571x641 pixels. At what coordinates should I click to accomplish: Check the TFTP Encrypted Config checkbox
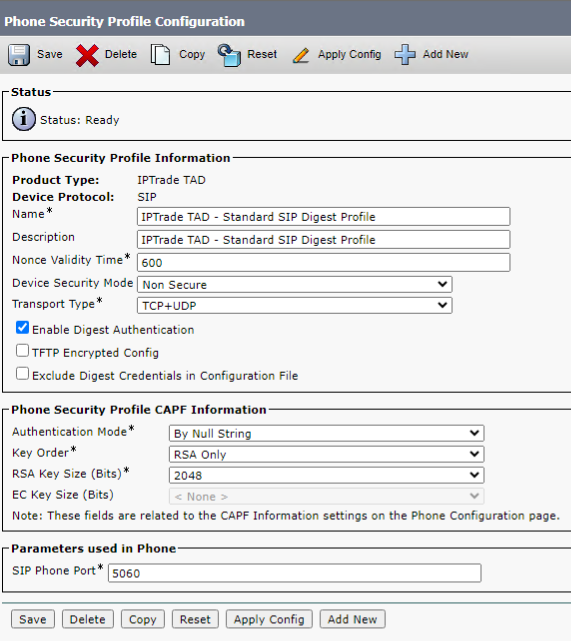[x=22, y=351]
